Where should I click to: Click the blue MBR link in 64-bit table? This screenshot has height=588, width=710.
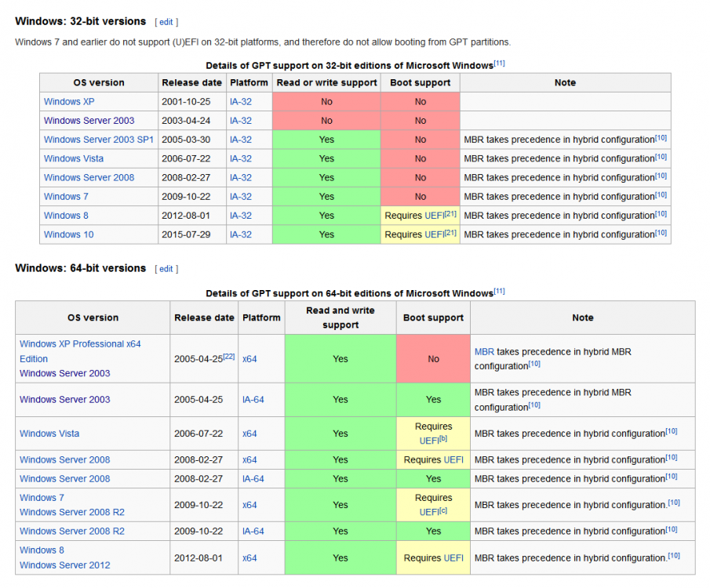pyautogui.click(x=484, y=352)
